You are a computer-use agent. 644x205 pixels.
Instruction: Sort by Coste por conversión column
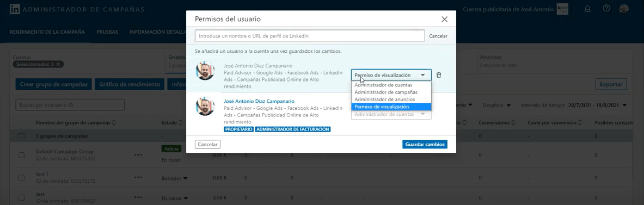click(x=580, y=122)
